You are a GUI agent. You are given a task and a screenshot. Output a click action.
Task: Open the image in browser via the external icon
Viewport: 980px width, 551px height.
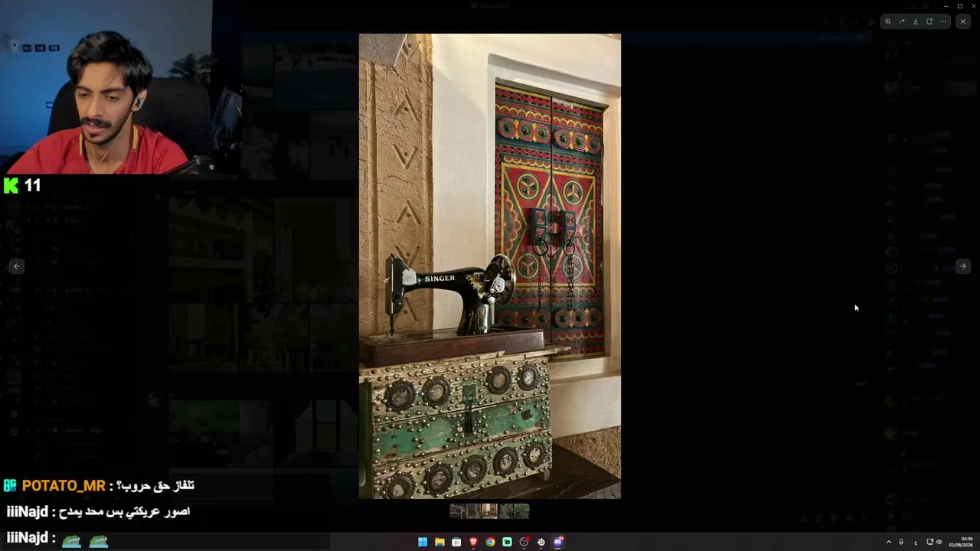[x=929, y=21]
